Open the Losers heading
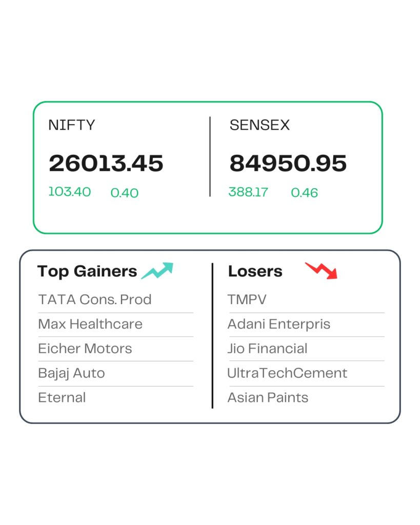420x525 pixels. pos(255,271)
